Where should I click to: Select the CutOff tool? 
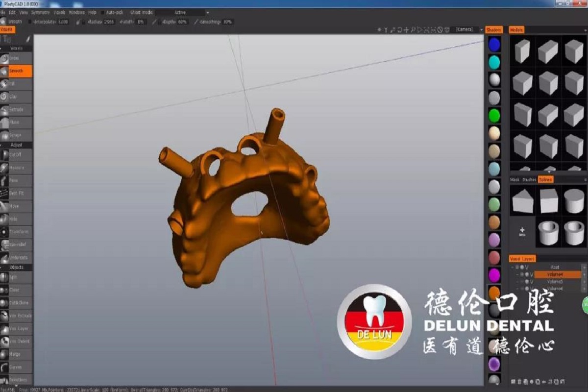(16, 155)
